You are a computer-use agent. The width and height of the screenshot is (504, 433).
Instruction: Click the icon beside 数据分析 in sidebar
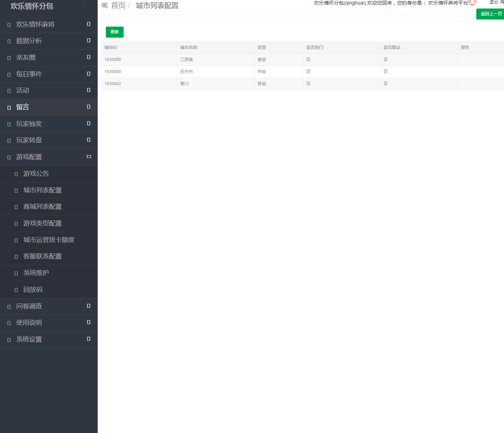pyautogui.click(x=9, y=41)
